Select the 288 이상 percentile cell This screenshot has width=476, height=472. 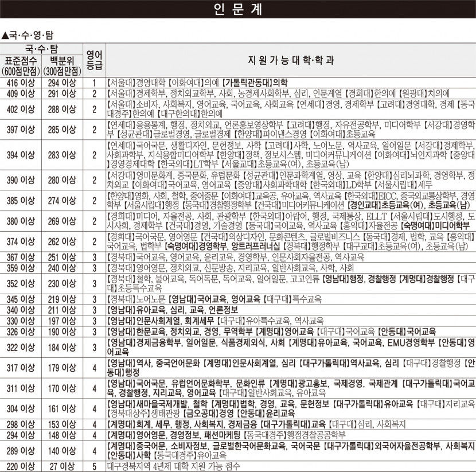click(x=63, y=109)
